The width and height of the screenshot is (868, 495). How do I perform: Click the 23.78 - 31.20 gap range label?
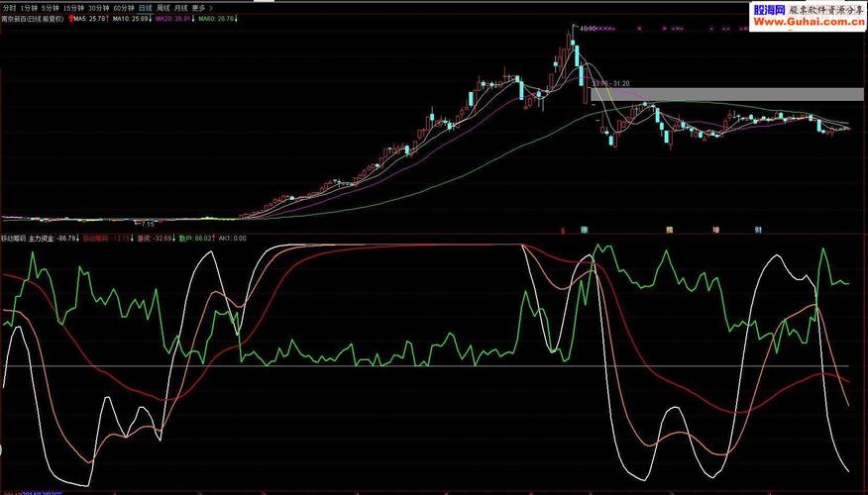pyautogui.click(x=610, y=84)
